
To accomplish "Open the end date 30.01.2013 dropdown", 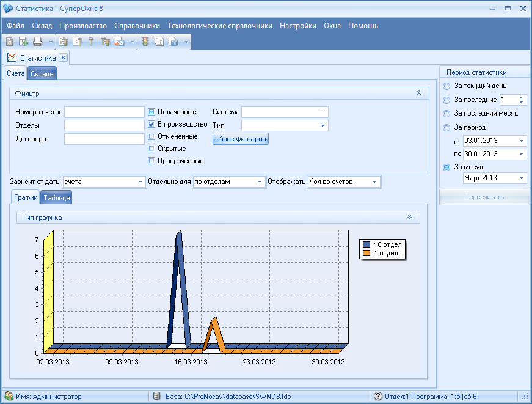I will pyautogui.click(x=522, y=154).
